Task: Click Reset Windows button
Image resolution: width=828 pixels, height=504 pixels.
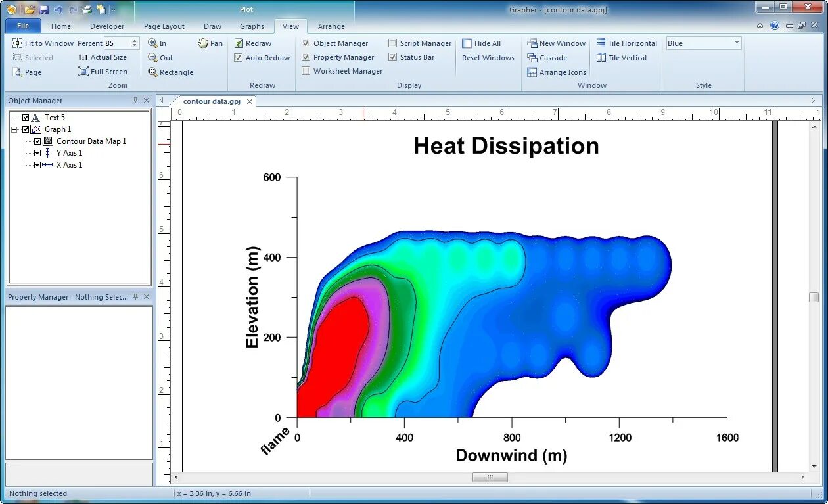Action: pos(488,58)
